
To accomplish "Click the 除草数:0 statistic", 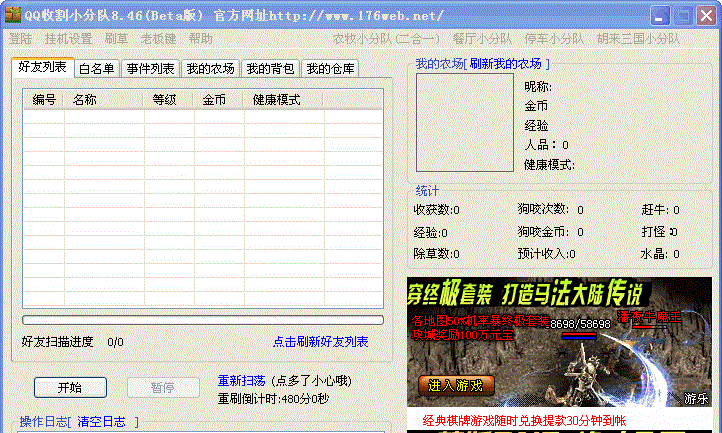I will tap(437, 254).
